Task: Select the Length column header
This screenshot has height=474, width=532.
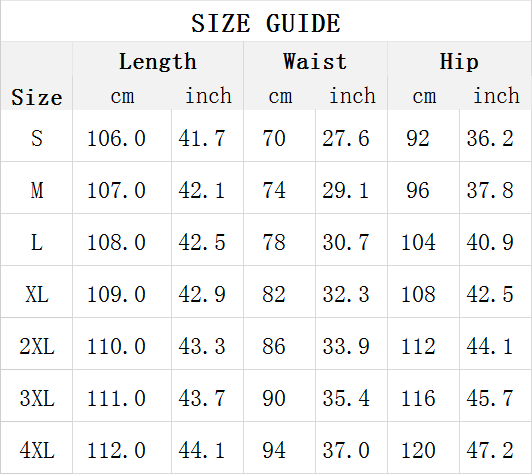Action: click(158, 62)
